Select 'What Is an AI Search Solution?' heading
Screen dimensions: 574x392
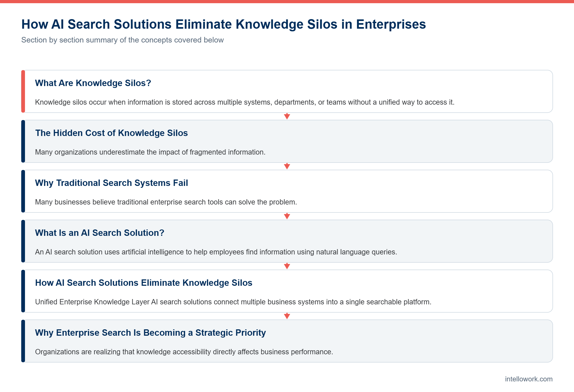[100, 233]
